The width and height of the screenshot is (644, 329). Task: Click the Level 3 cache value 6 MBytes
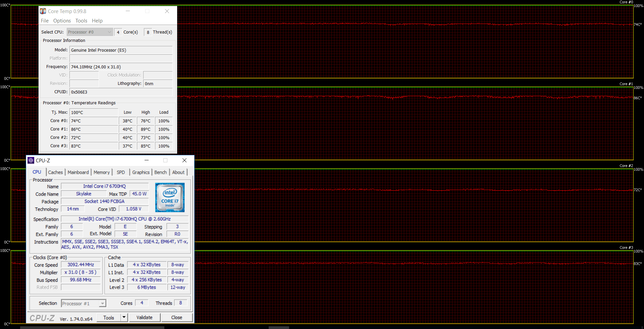pos(147,287)
